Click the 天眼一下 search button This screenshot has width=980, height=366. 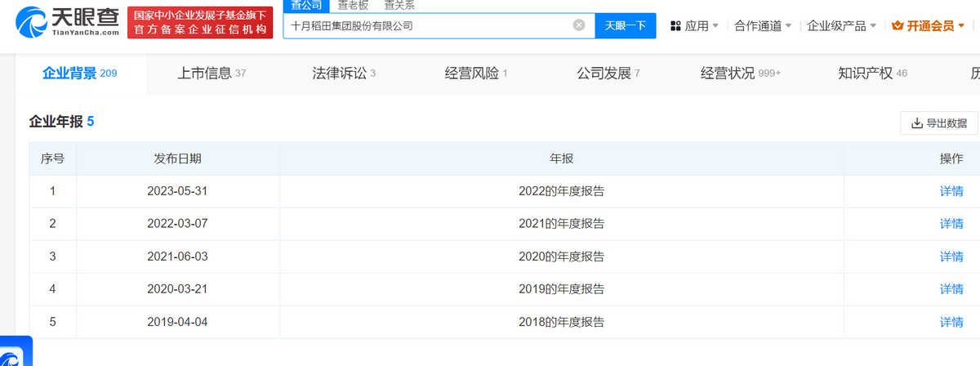click(x=626, y=25)
